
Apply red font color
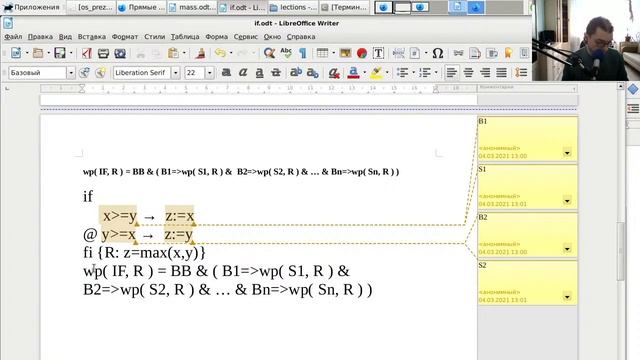[x=353, y=73]
